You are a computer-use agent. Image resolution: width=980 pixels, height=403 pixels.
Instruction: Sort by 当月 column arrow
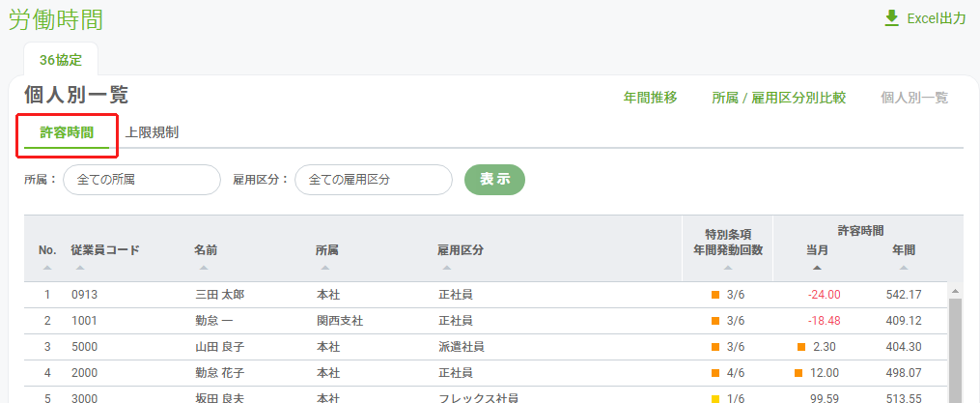(817, 268)
